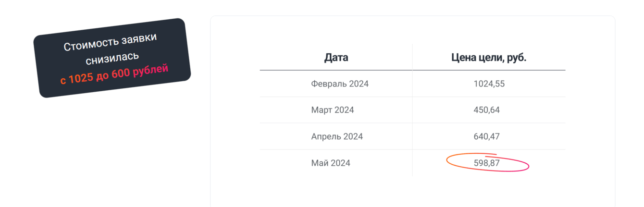Viewport: 644px width, 207px height.
Task: Select the "Дата" column header
Action: coord(336,58)
